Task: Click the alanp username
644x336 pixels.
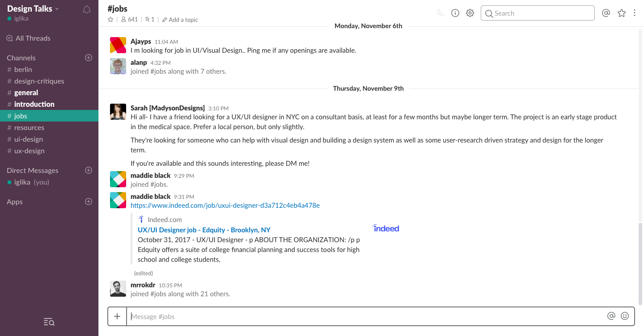Action: [x=139, y=63]
